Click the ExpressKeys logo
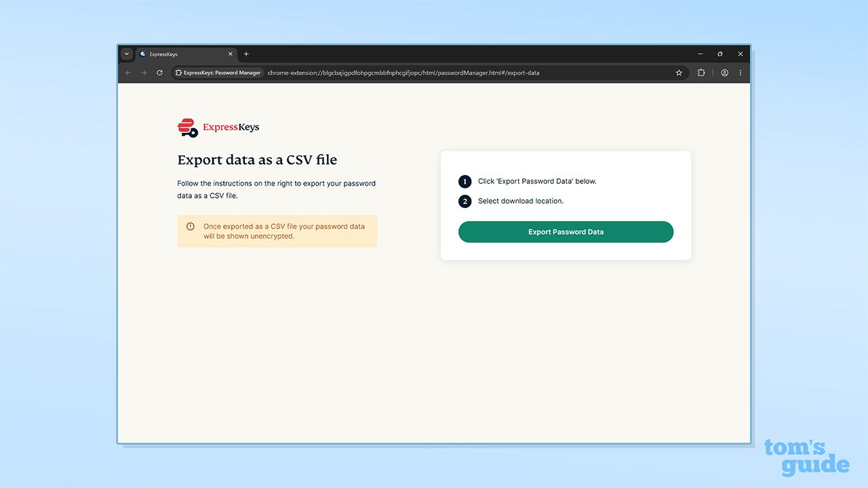The image size is (868, 488). (x=218, y=127)
